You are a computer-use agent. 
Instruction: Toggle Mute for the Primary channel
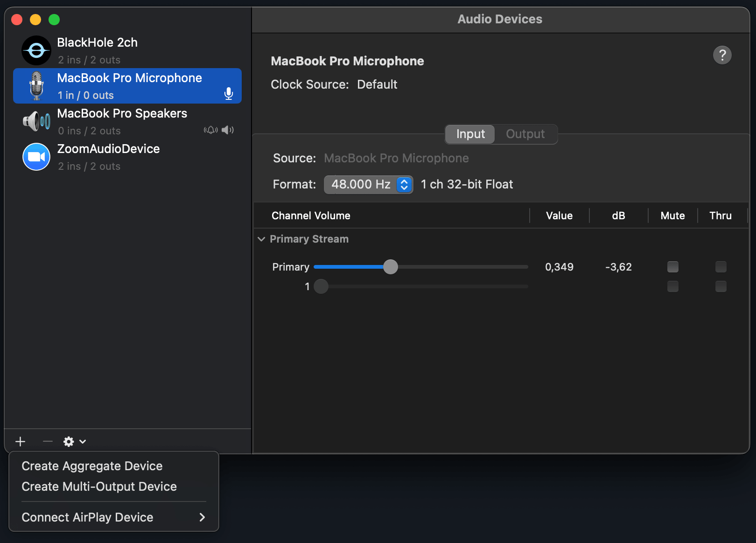[x=672, y=267]
